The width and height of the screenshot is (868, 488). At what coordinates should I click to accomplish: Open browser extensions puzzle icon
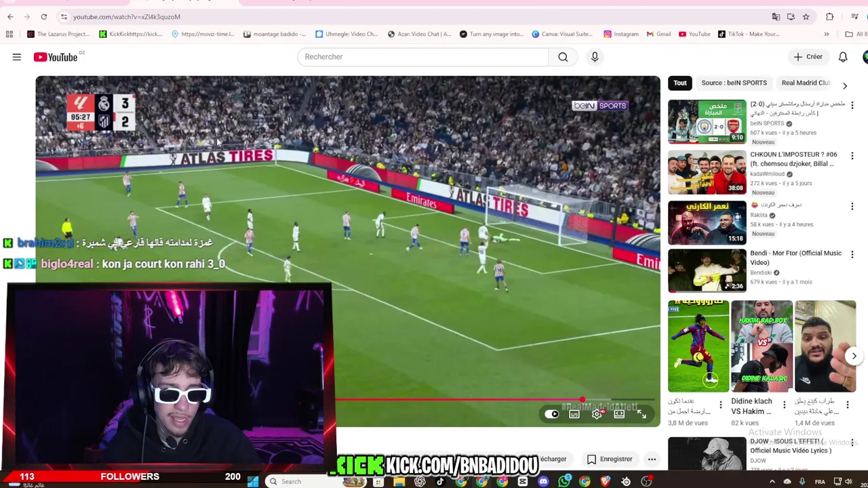(x=829, y=16)
